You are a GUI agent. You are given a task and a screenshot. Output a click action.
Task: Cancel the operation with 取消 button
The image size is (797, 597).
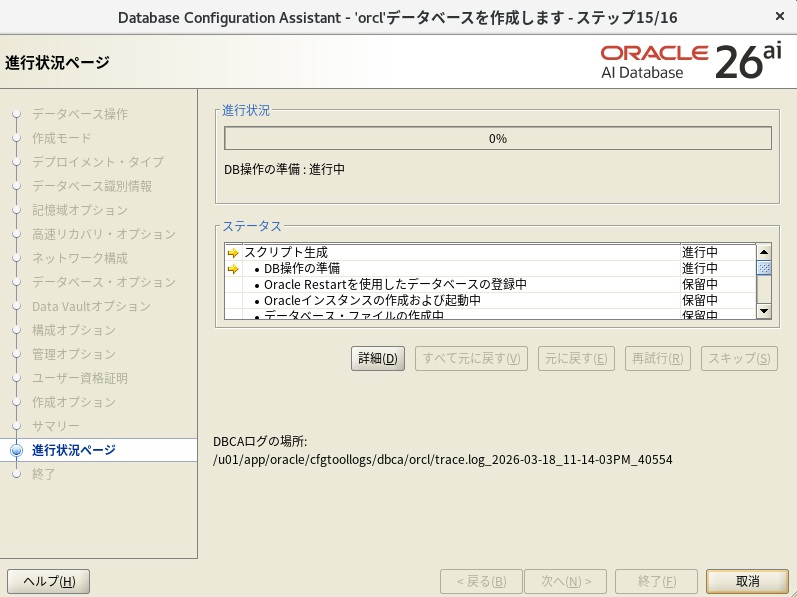point(748,581)
